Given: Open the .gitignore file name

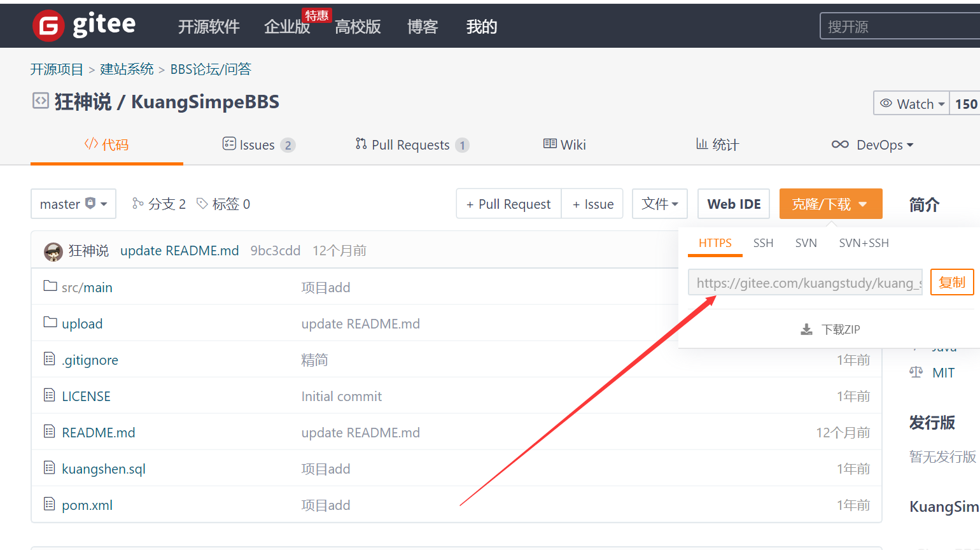Looking at the screenshot, I should pyautogui.click(x=90, y=360).
